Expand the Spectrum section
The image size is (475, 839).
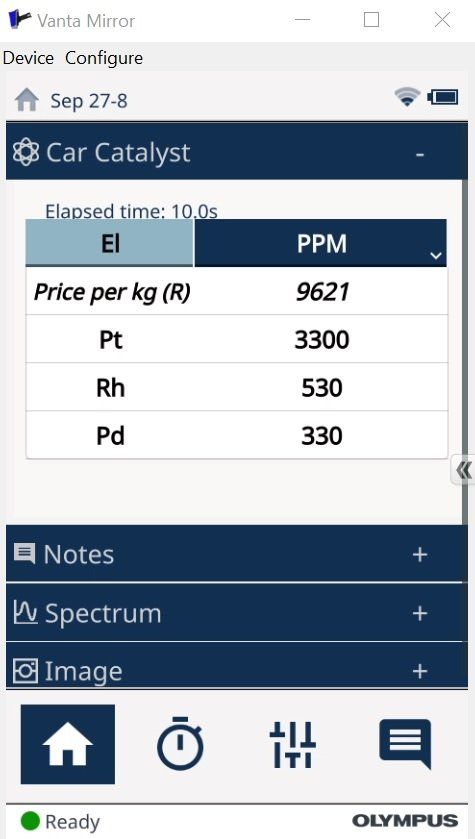(420, 613)
